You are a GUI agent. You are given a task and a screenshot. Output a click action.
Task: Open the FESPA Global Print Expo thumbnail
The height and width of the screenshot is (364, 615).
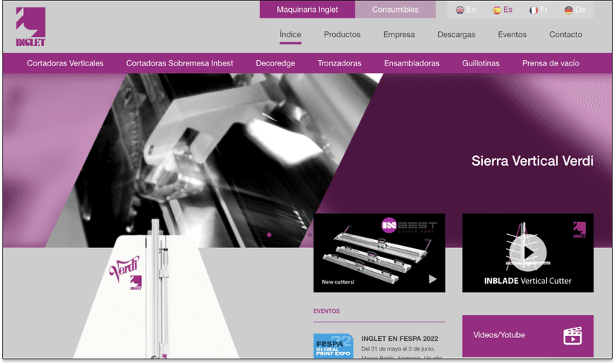coord(333,346)
